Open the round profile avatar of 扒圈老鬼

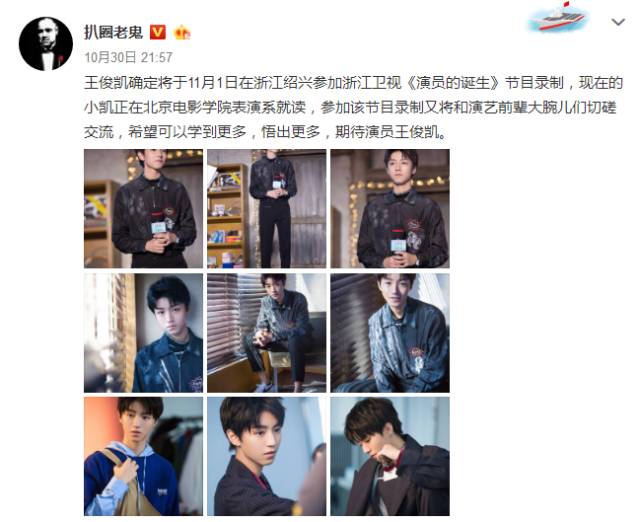[46, 44]
